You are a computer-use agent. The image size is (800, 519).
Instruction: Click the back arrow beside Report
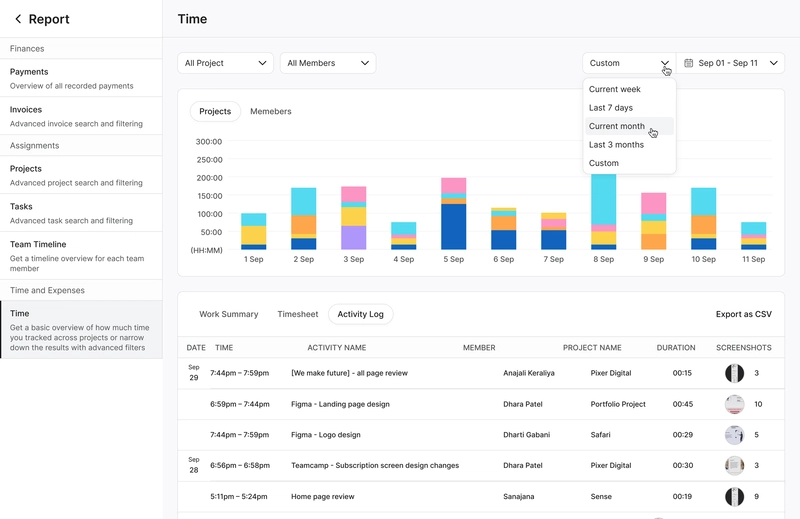coord(18,19)
